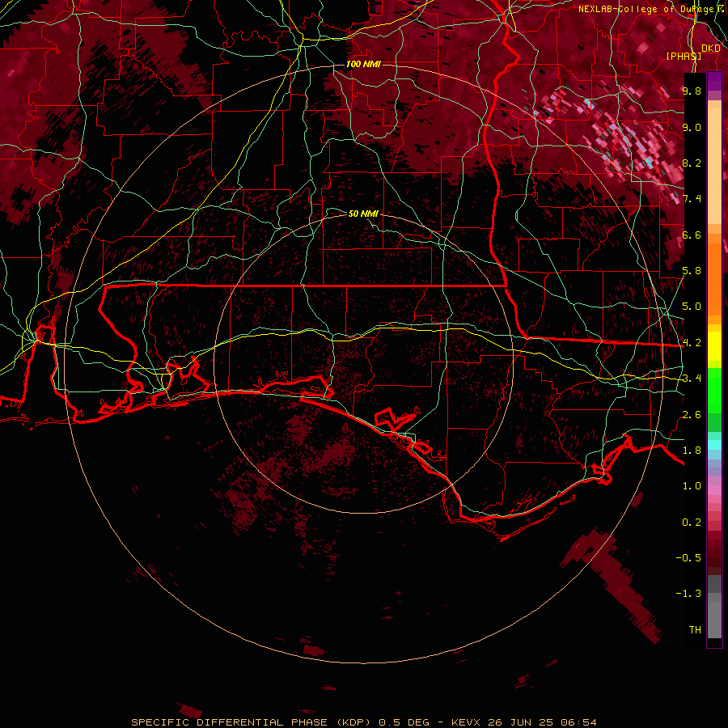The image size is (728, 728).
Task: Pick the cyan segment of the color bar
Action: 714,444
